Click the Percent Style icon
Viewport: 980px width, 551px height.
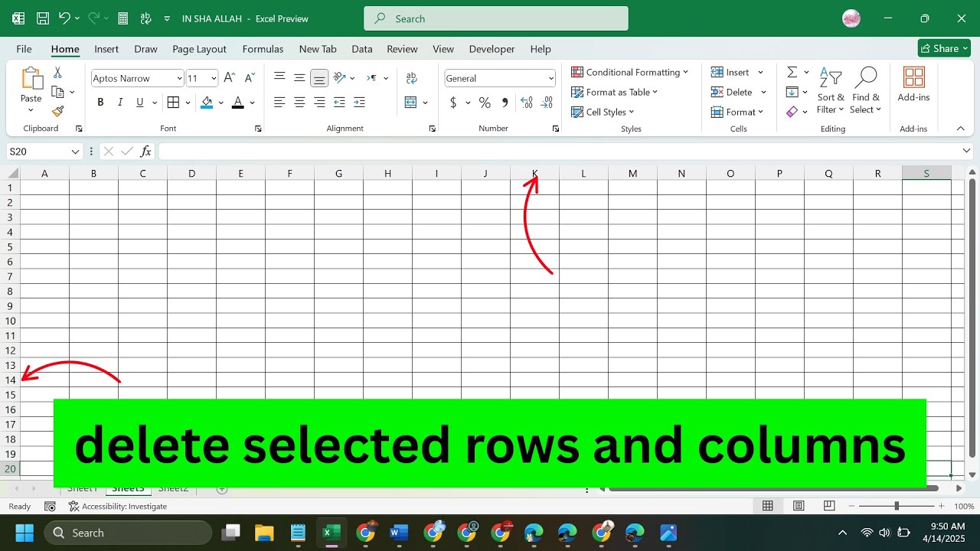click(x=485, y=102)
